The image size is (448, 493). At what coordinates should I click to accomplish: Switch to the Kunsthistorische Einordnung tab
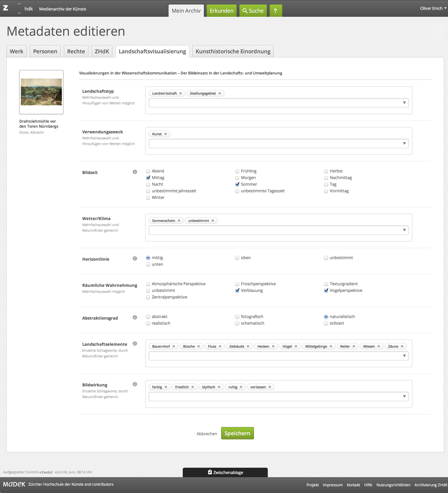pyautogui.click(x=233, y=51)
